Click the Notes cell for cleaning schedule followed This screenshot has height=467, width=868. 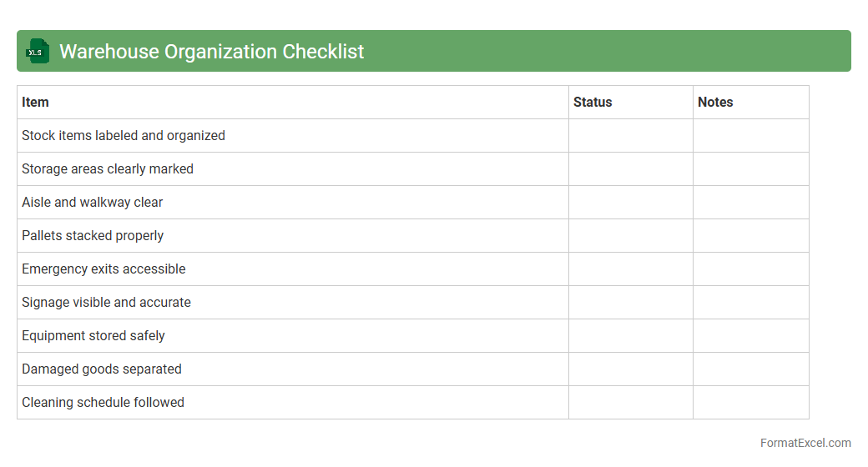coord(750,402)
